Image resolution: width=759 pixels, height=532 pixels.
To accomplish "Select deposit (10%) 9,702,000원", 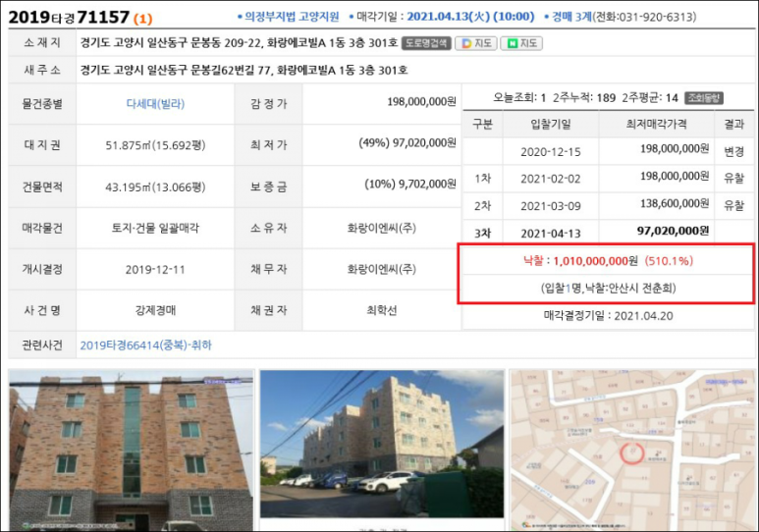I will tap(410, 185).
